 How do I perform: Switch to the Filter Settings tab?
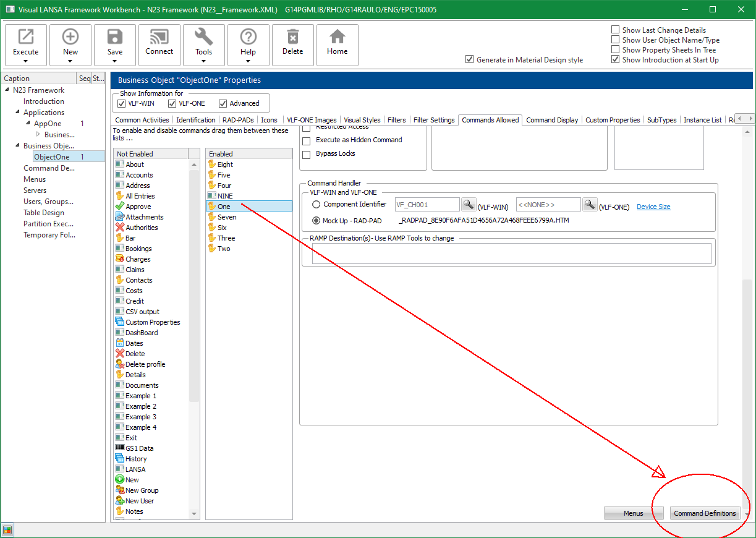(x=434, y=120)
